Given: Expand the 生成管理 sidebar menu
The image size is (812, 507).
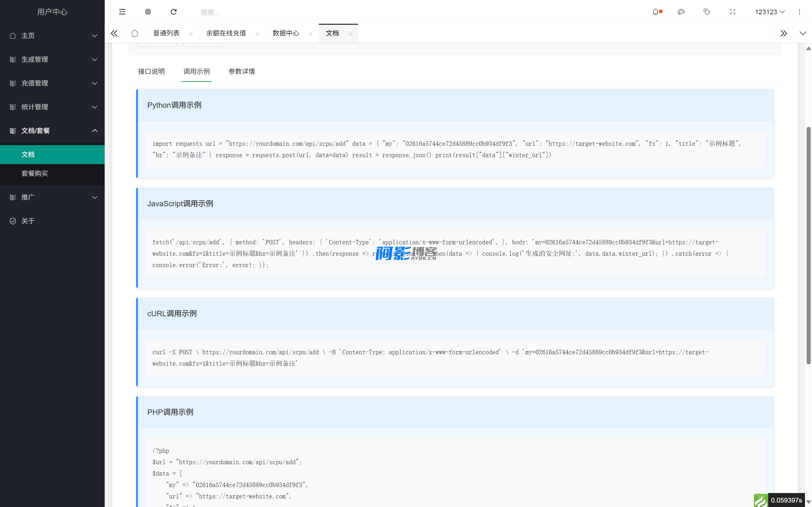Looking at the screenshot, I should click(x=52, y=59).
